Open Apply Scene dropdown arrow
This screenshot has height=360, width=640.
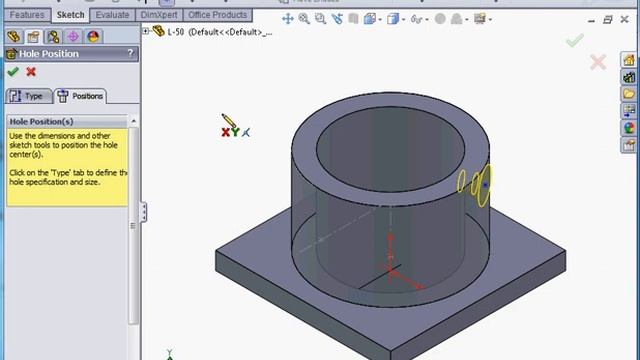467,20
